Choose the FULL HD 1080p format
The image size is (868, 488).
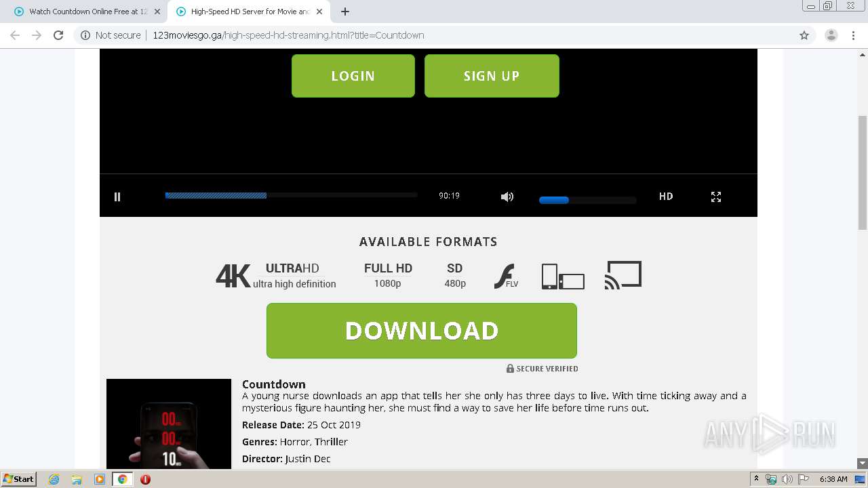pos(388,275)
